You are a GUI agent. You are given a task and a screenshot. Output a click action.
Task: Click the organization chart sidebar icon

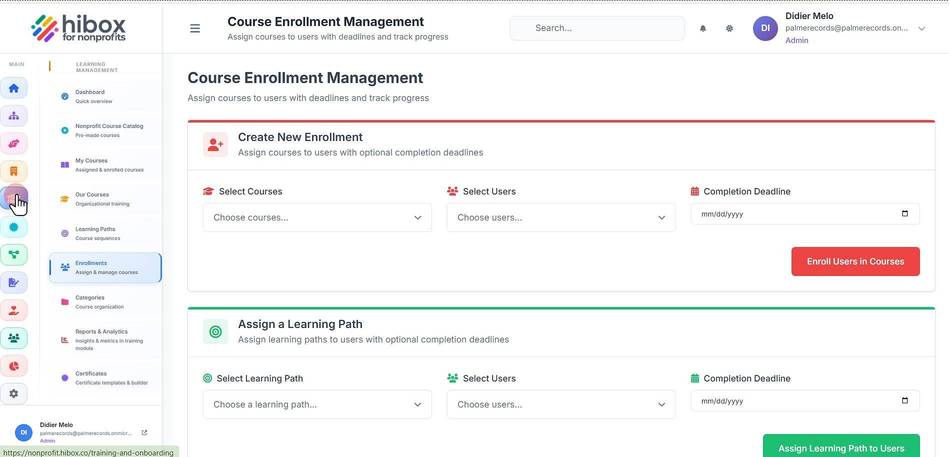(13, 116)
